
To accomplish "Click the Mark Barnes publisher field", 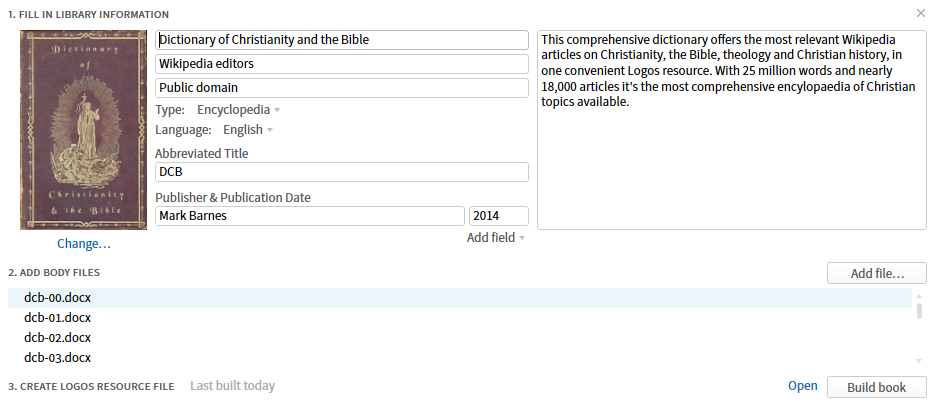I will (x=310, y=216).
